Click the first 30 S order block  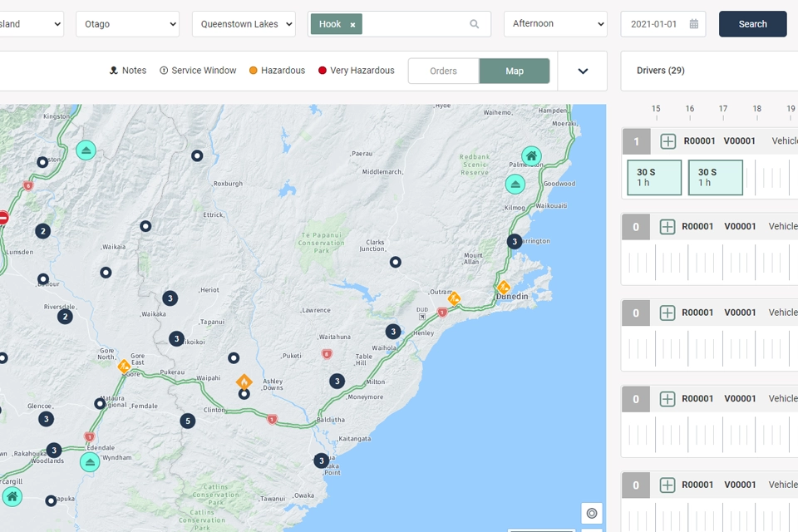coord(653,177)
